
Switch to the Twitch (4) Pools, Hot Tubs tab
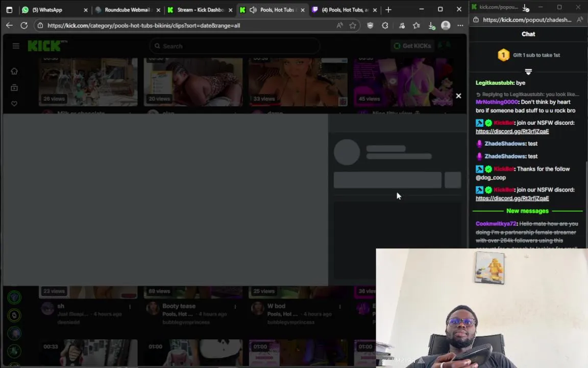click(345, 10)
